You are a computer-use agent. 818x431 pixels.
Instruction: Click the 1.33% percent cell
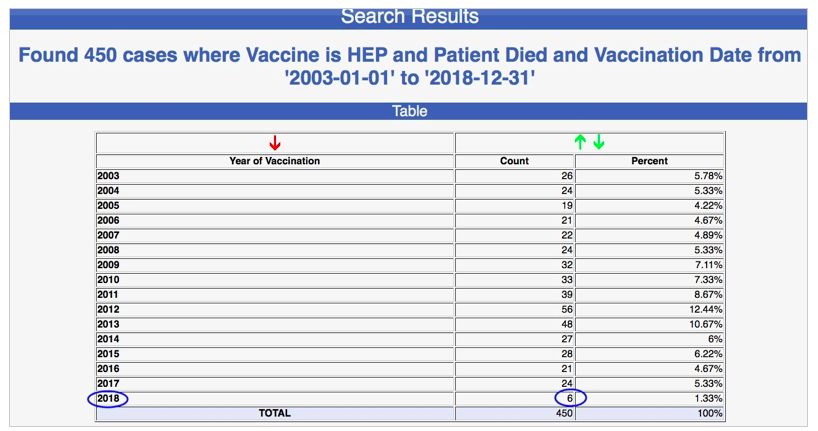(706, 398)
